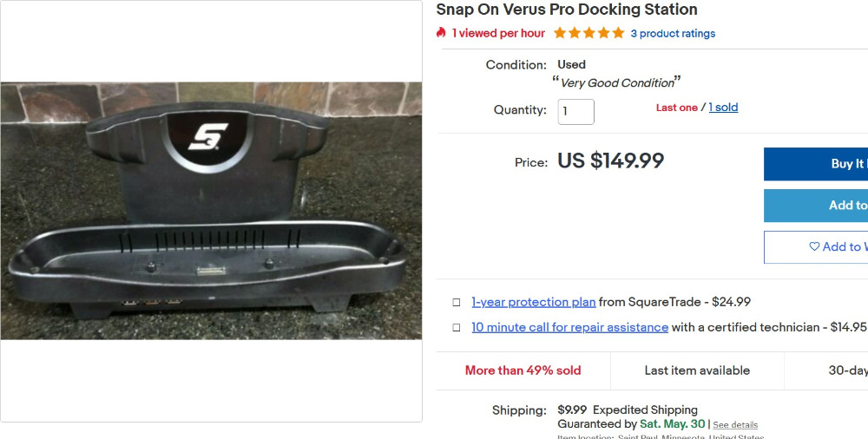Click the Very Good Condition seller note
The height and width of the screenshot is (439, 868).
(x=616, y=83)
